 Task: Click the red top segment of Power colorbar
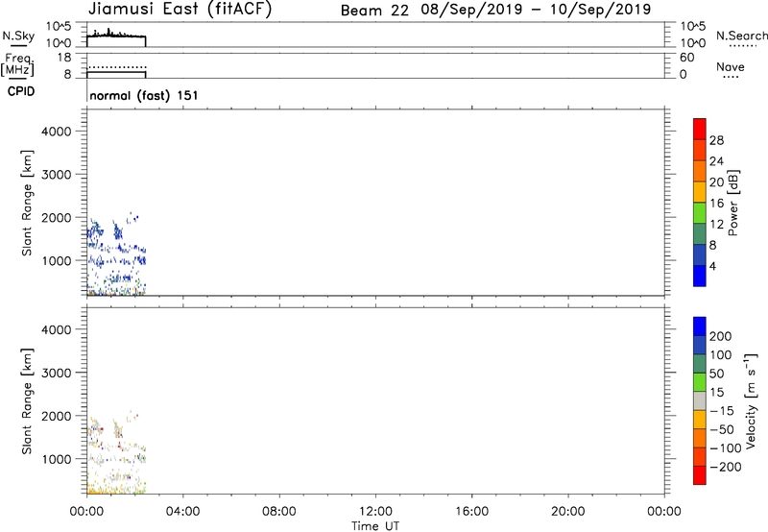[x=700, y=129]
